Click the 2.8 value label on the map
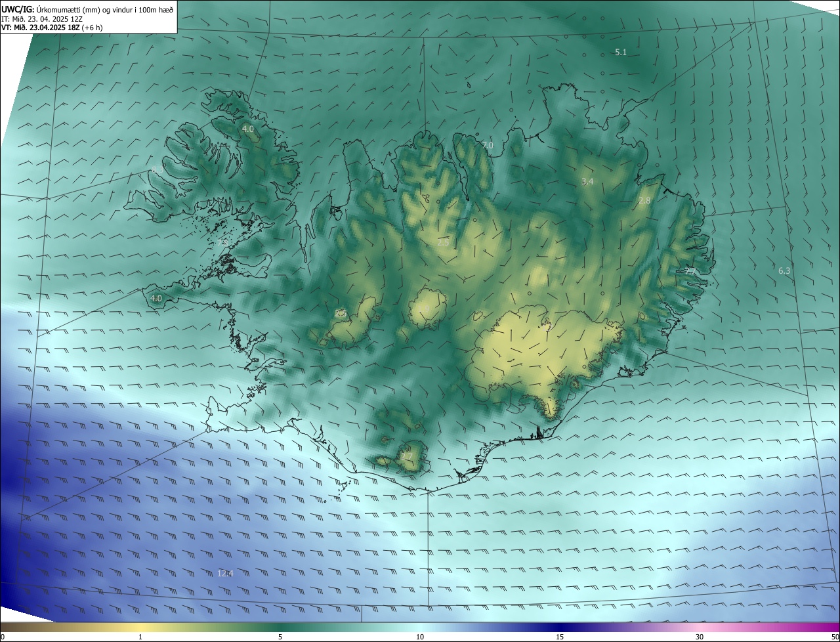Image resolution: width=840 pixels, height=642 pixels. coord(644,200)
